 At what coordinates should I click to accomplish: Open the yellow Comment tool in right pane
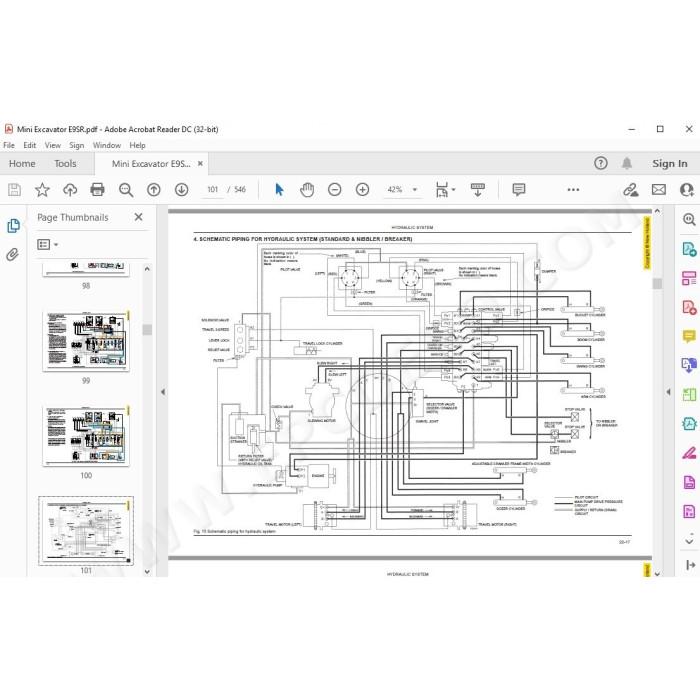pyautogui.click(x=689, y=336)
